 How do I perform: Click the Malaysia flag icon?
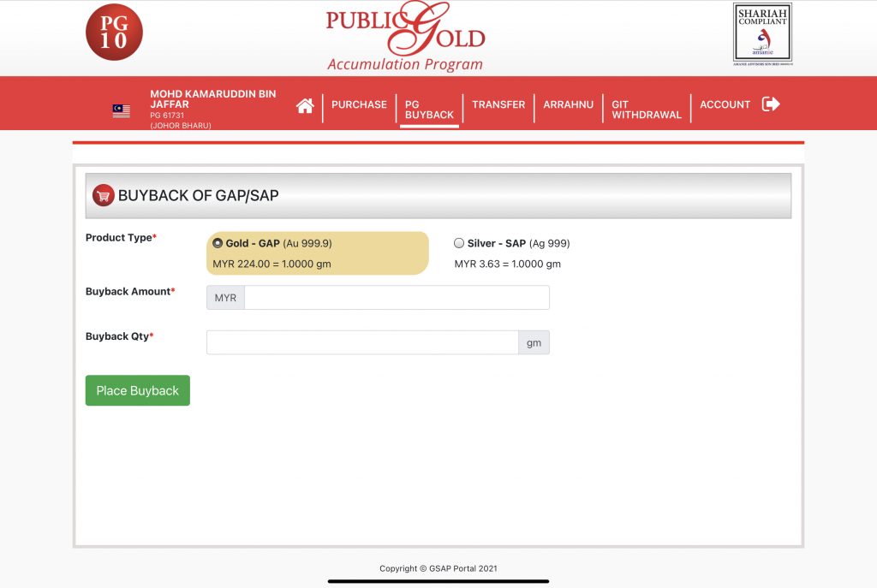pos(121,110)
